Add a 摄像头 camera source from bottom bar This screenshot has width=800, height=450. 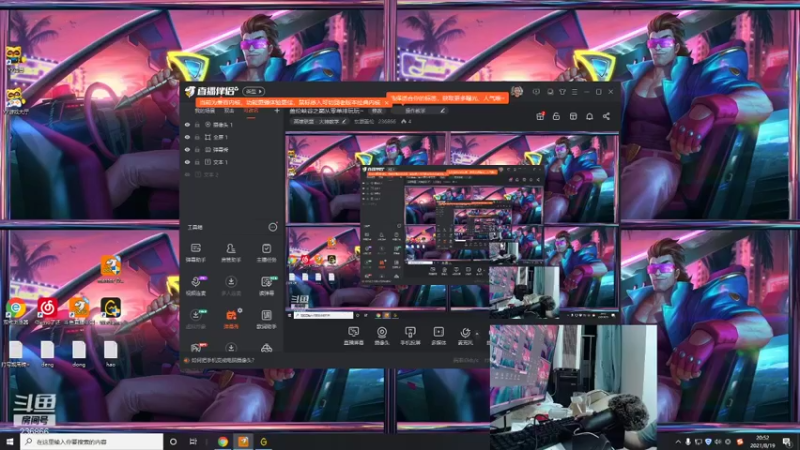pyautogui.click(x=382, y=336)
